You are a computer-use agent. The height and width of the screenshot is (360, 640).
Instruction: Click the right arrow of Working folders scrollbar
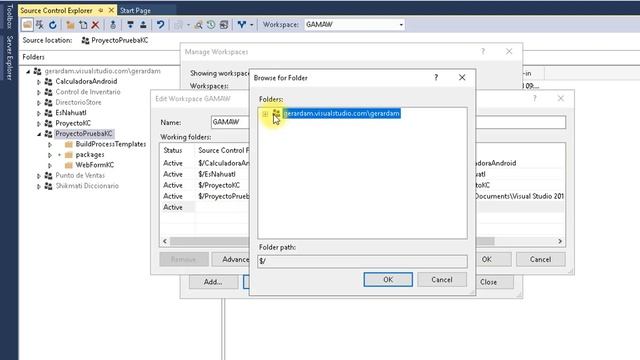[560, 241]
